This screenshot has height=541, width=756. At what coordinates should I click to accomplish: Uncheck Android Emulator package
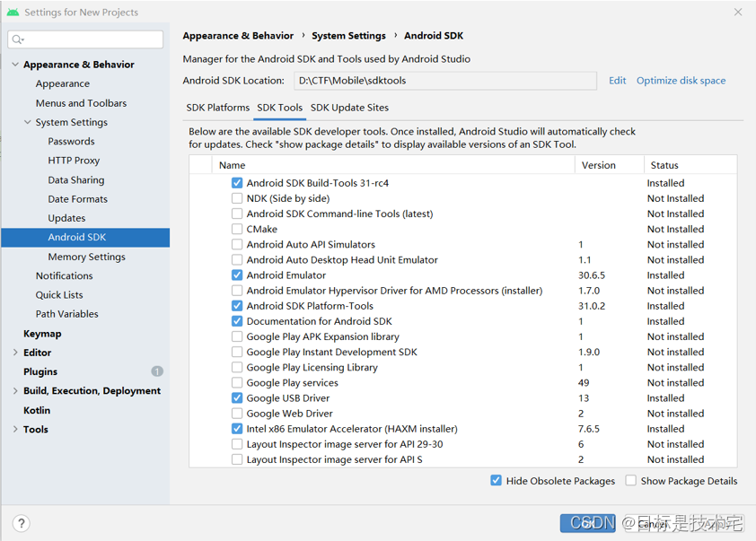(237, 275)
